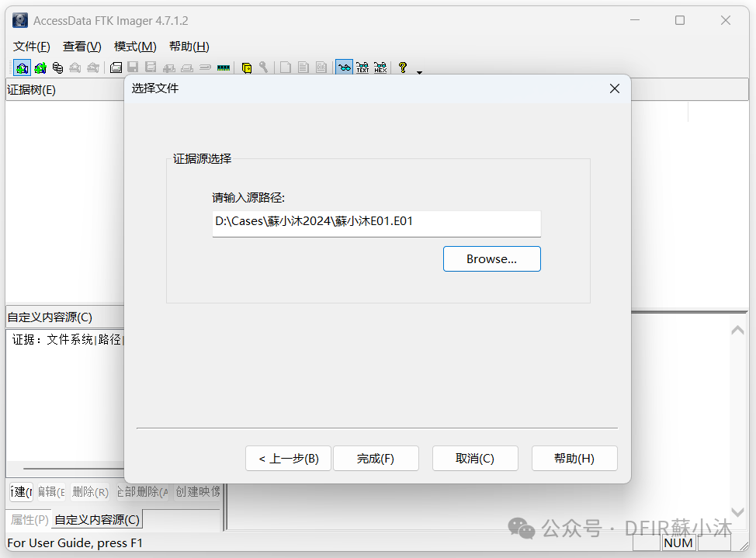Click the NUM status bar indicator
Screen dimensions: 756x558
pyautogui.click(x=678, y=543)
